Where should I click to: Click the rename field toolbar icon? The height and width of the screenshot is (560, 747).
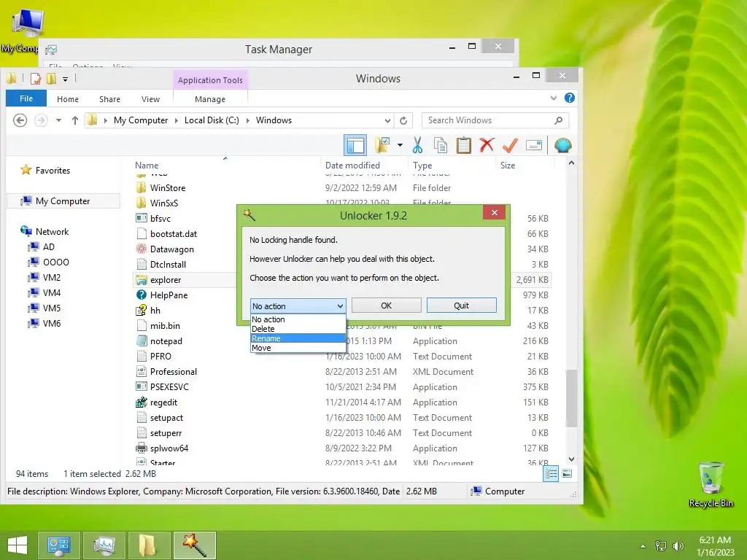pyautogui.click(x=533, y=145)
